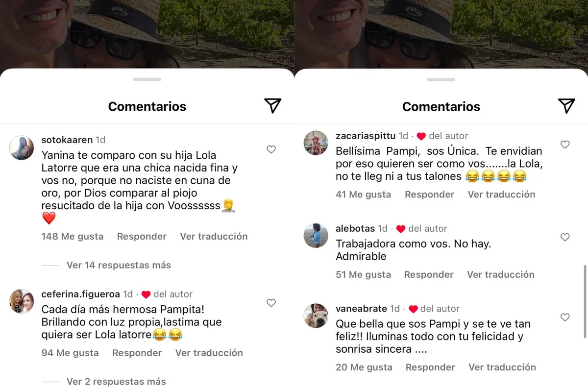This screenshot has width=588, height=392.
Task: Open sotokaaren's profile picture
Action: coord(22,147)
